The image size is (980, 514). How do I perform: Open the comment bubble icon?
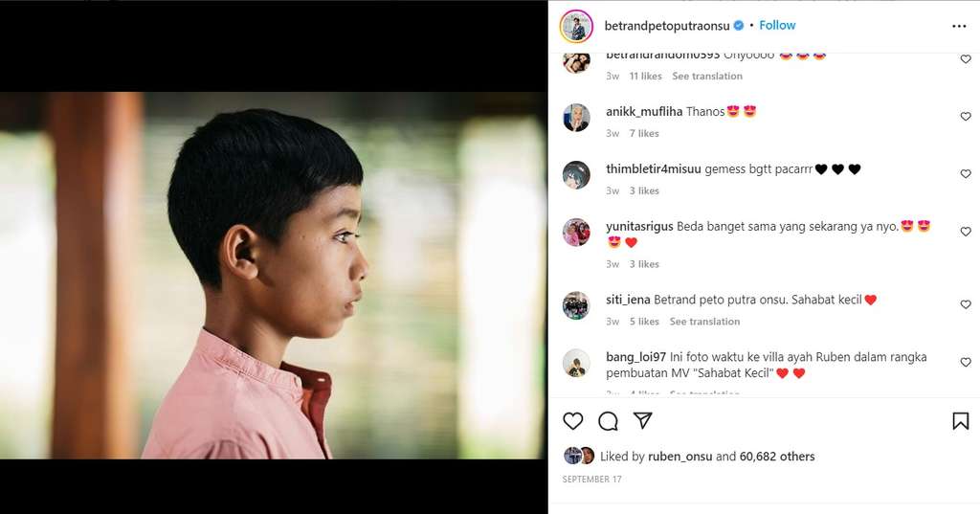(x=608, y=421)
